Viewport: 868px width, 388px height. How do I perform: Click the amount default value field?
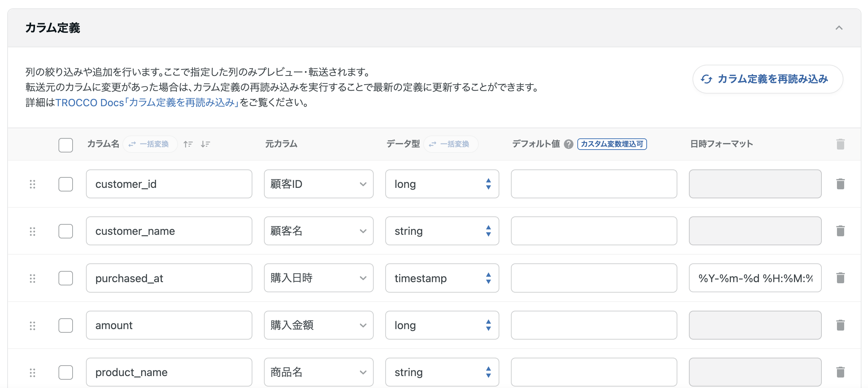[594, 325]
